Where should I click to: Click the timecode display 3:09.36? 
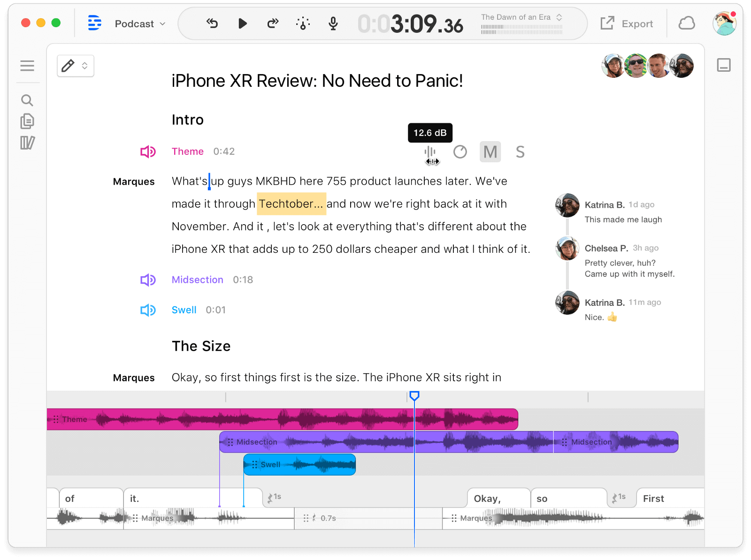pyautogui.click(x=410, y=24)
